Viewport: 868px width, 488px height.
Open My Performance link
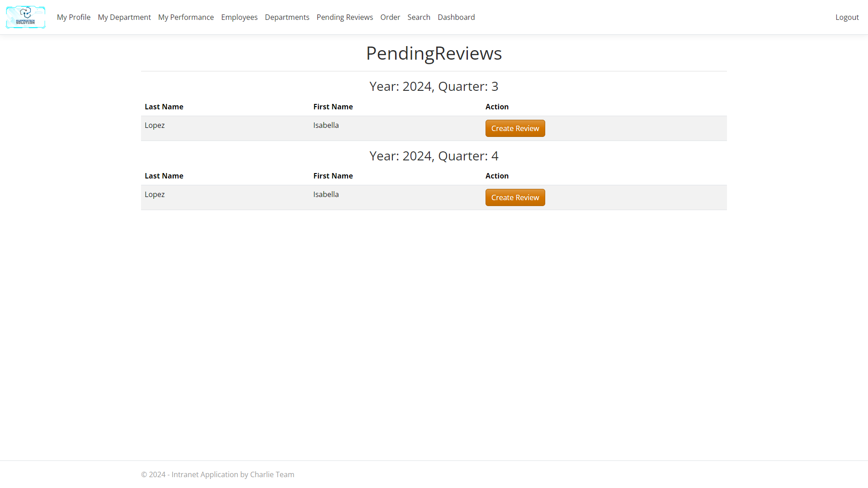(x=186, y=17)
